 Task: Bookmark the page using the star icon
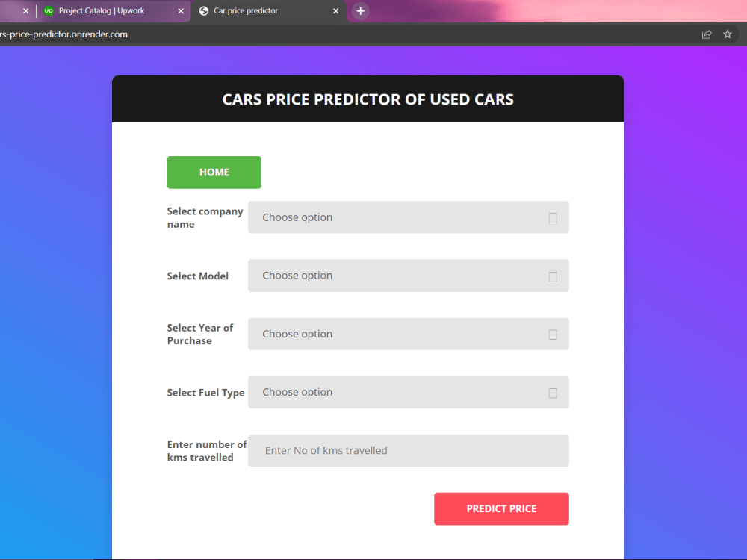(728, 34)
